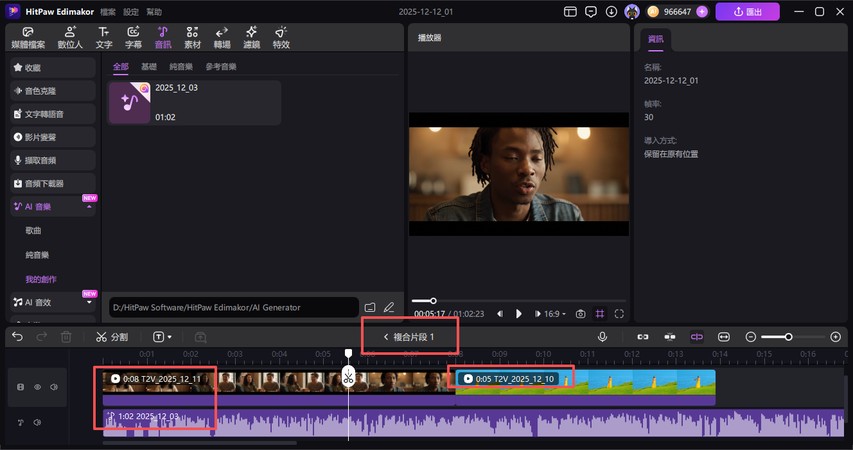Open the 文字 text panel
This screenshot has height=450, width=853.
[x=103, y=38]
